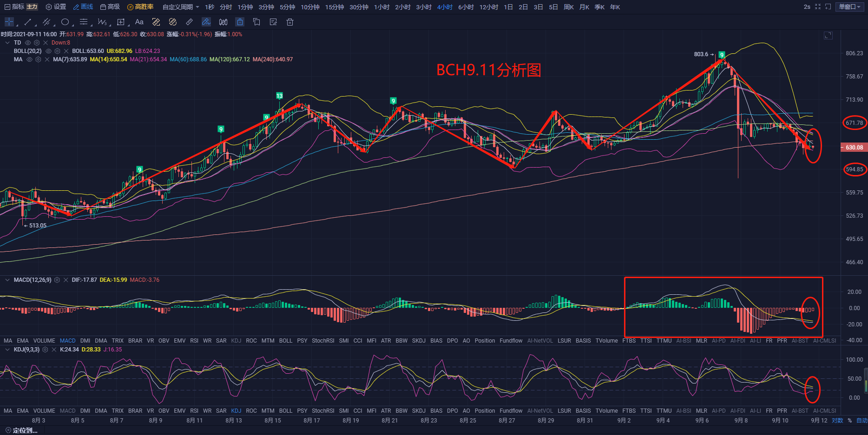Click the collapse arrows icon near 2s
This screenshot has height=435, width=868.
pos(818,7)
